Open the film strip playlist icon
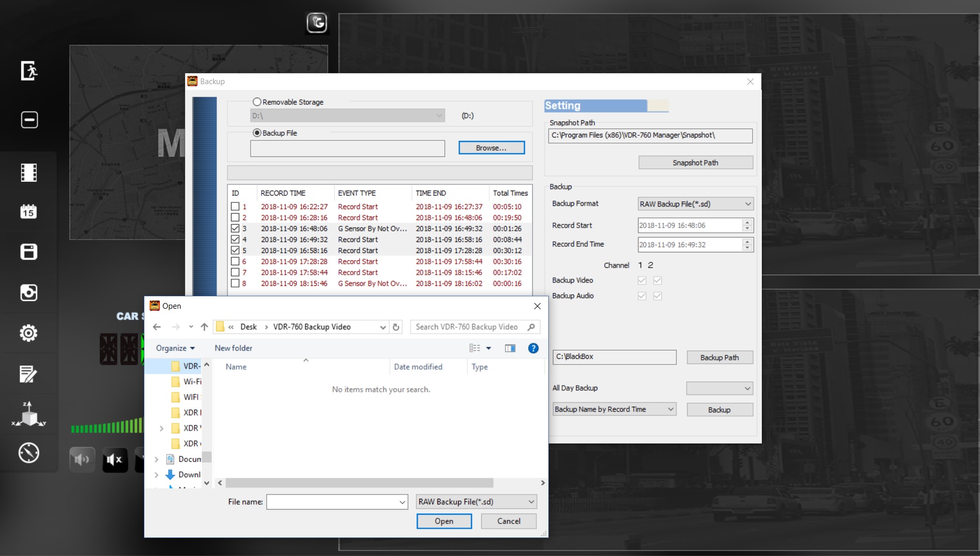The width and height of the screenshot is (980, 556). [x=29, y=172]
